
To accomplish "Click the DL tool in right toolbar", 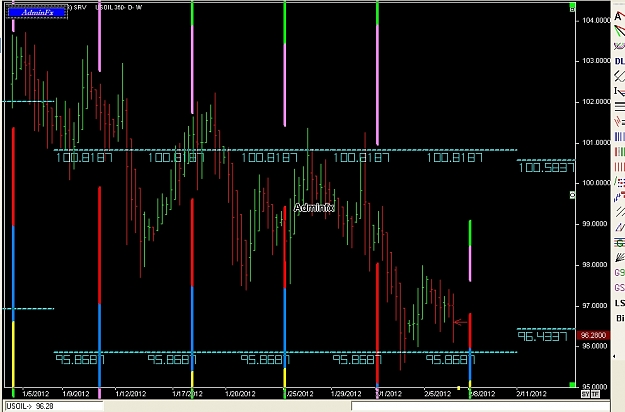I will tap(619, 61).
